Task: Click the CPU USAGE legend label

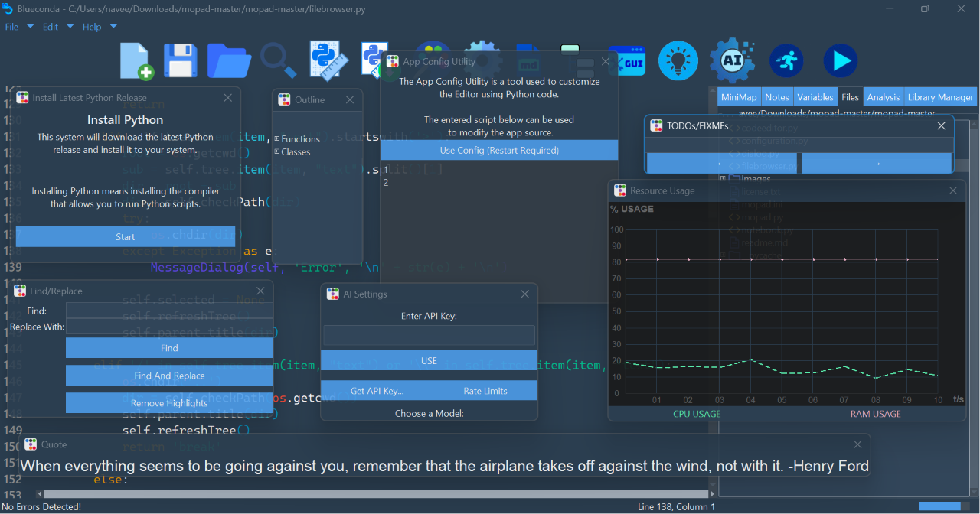Action: pyautogui.click(x=697, y=414)
